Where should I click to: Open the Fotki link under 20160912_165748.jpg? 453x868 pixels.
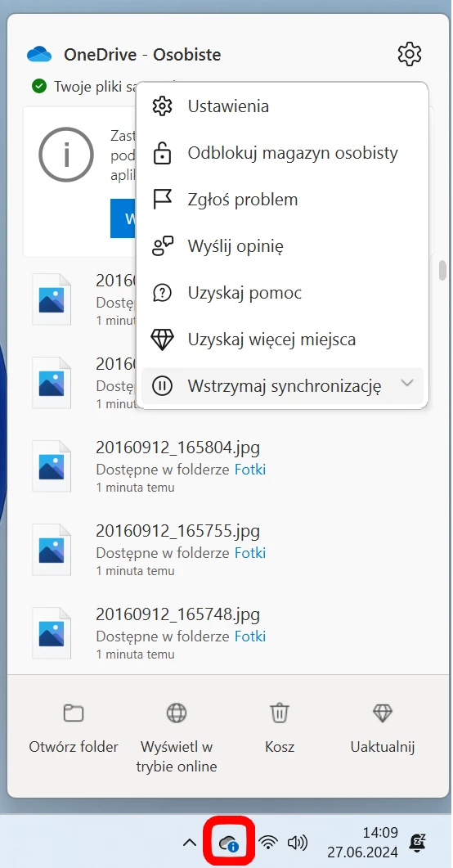(x=250, y=636)
